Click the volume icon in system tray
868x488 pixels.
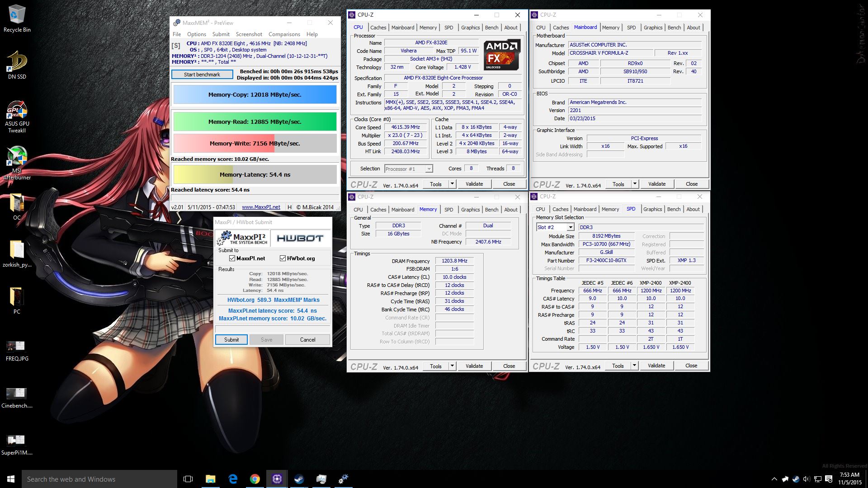pos(807,479)
